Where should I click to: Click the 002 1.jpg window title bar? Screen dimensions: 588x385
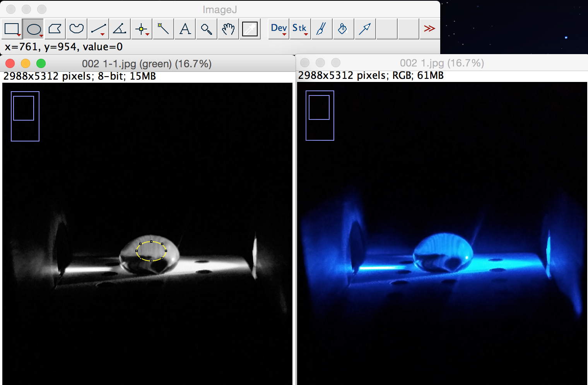coord(442,63)
